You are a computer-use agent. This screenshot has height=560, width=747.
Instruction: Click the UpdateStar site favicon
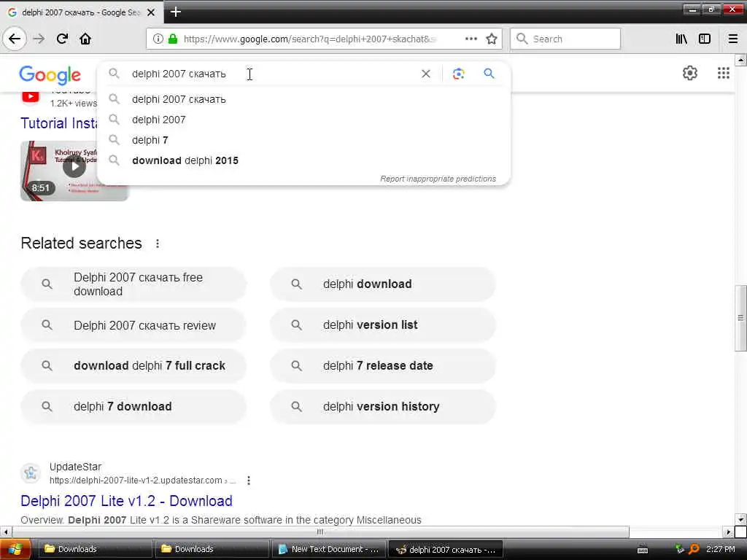click(31, 472)
